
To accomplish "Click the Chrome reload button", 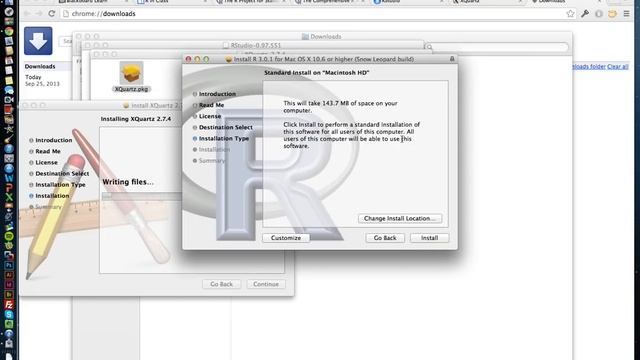I will (51, 13).
